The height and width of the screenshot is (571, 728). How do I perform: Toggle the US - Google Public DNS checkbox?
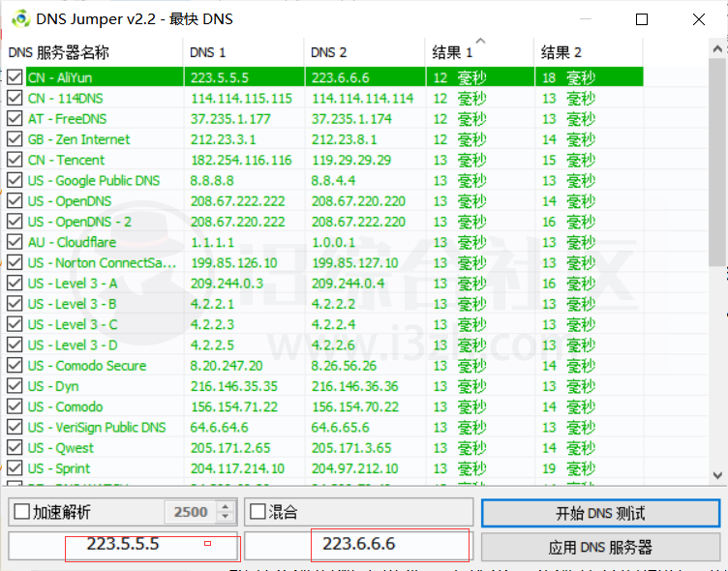(x=15, y=180)
